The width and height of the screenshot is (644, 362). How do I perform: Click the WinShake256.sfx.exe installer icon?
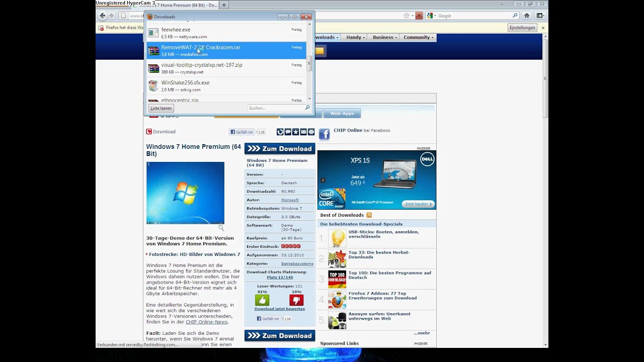153,85
